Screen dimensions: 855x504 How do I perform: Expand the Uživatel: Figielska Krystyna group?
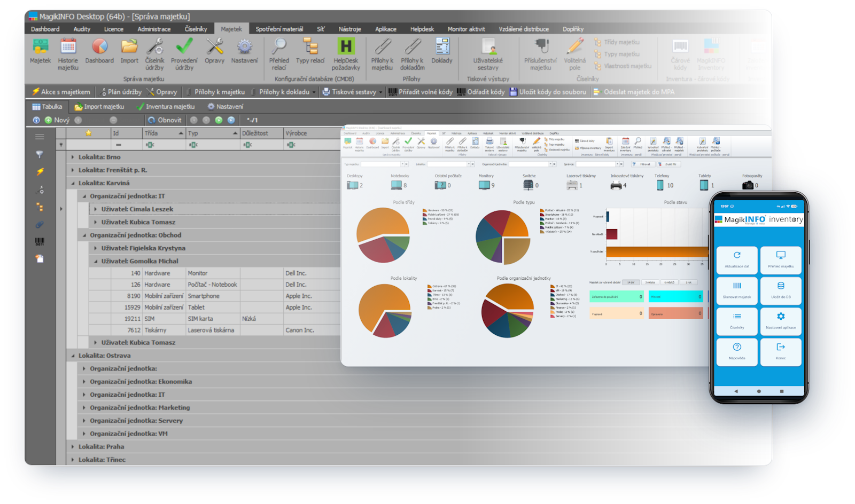click(x=96, y=248)
